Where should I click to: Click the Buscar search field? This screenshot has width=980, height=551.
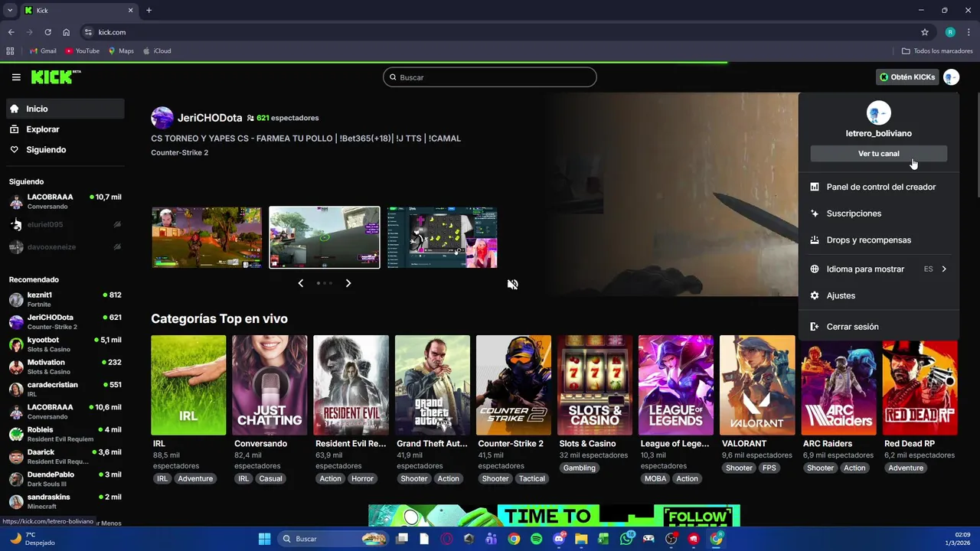(490, 77)
